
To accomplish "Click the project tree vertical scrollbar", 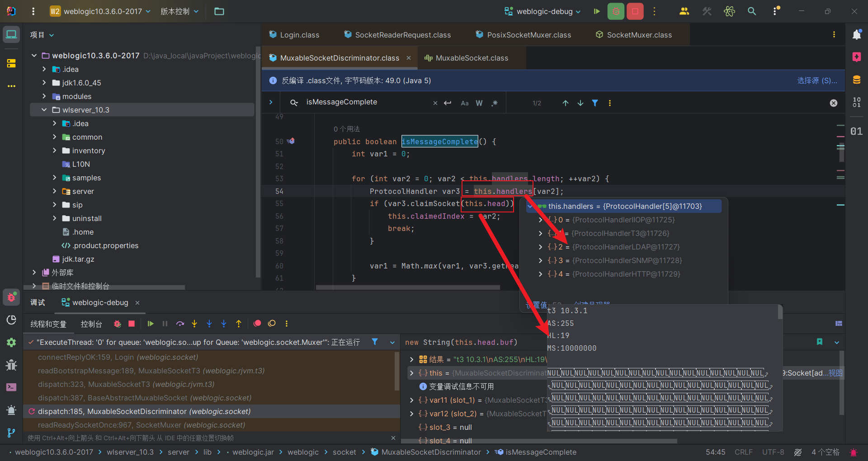I will (x=258, y=163).
